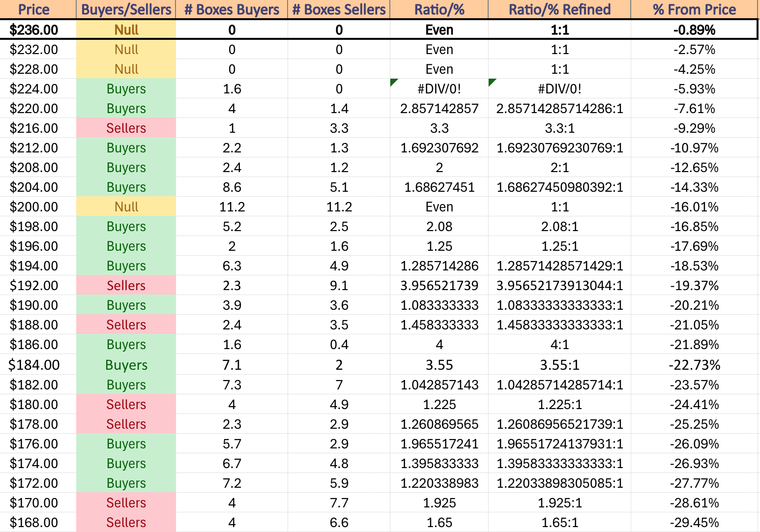The width and height of the screenshot is (760, 532).
Task: Click the 1.925:1 refined ratio cell
Action: pos(559,502)
